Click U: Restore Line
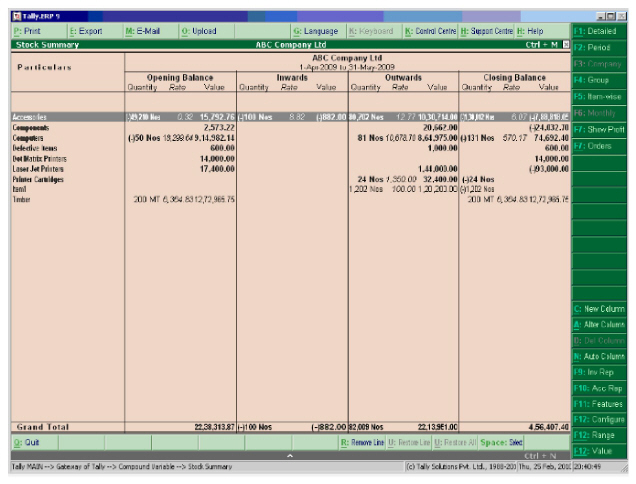The height and width of the screenshot is (484, 636). 409,442
